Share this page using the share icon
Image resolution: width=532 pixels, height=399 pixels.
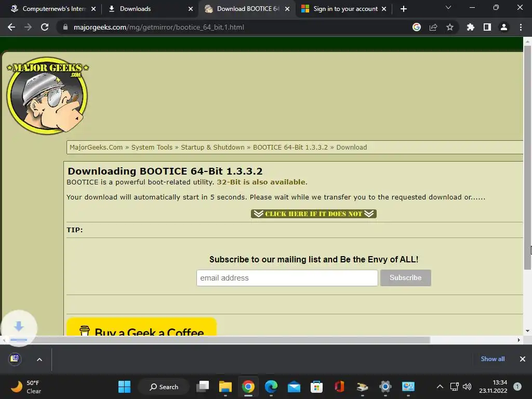[x=433, y=27]
